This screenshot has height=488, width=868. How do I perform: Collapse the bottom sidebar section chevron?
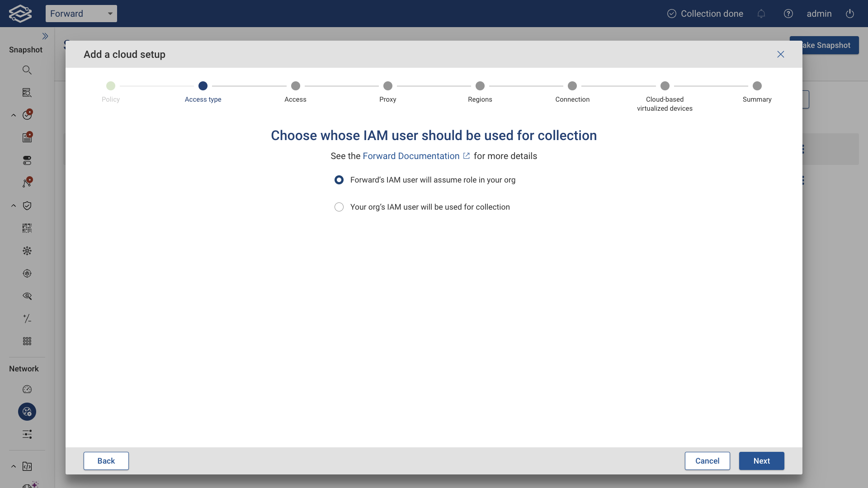13,466
